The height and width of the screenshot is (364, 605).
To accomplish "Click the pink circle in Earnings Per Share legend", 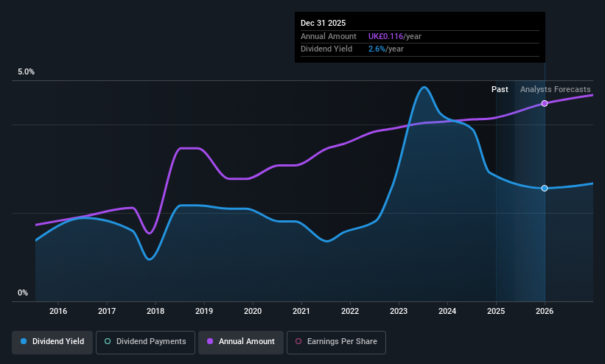I will pyautogui.click(x=298, y=342).
